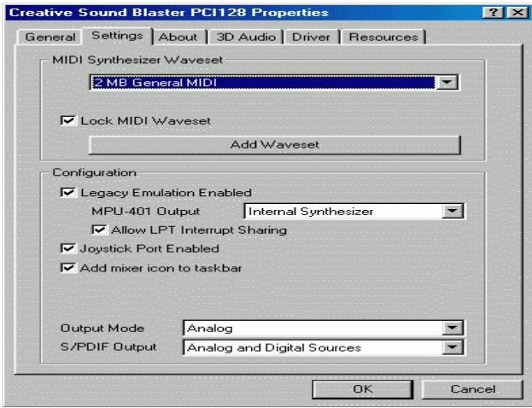Viewport: 532px width, 408px height.
Task: Click the Output Mode label
Action: click(x=102, y=329)
